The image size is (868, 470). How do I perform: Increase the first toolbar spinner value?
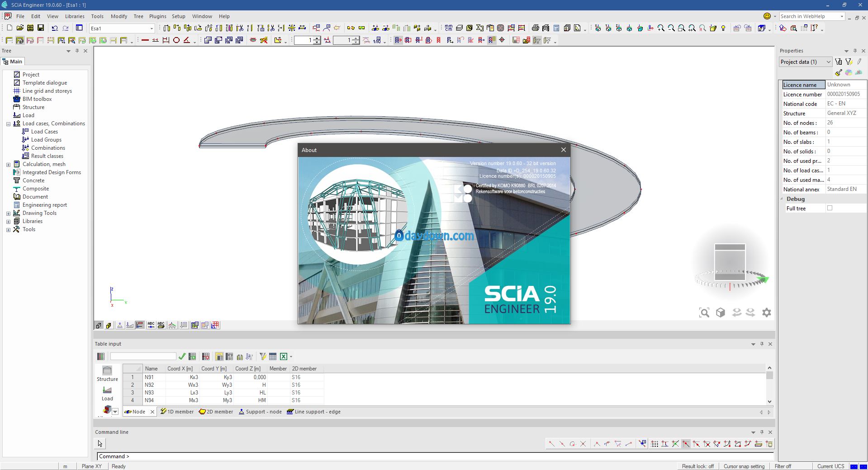pyautogui.click(x=318, y=38)
